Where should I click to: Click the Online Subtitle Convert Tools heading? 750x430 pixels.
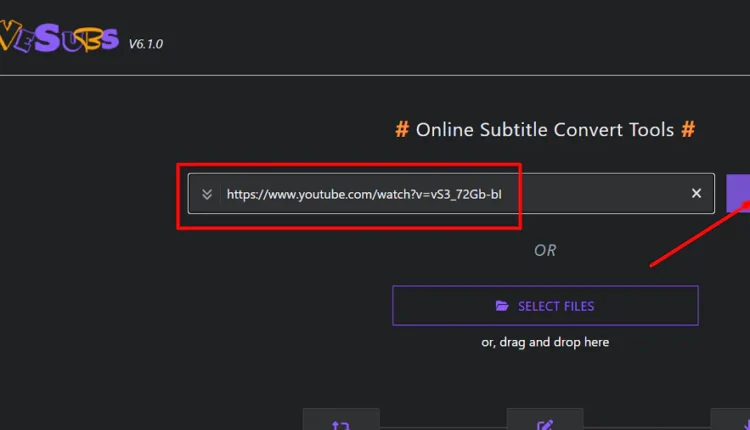(545, 130)
